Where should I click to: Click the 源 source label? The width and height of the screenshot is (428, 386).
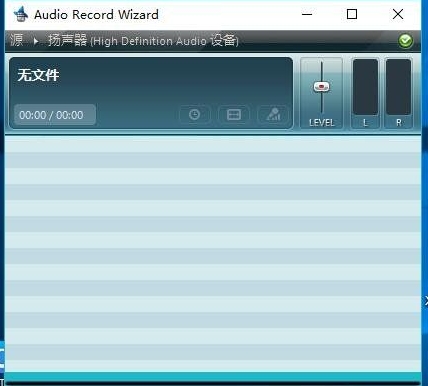(x=16, y=40)
